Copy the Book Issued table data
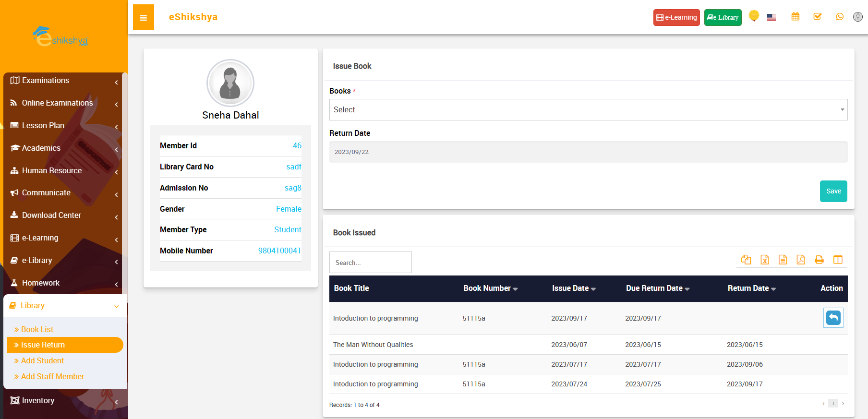868x419 pixels. pyautogui.click(x=746, y=260)
